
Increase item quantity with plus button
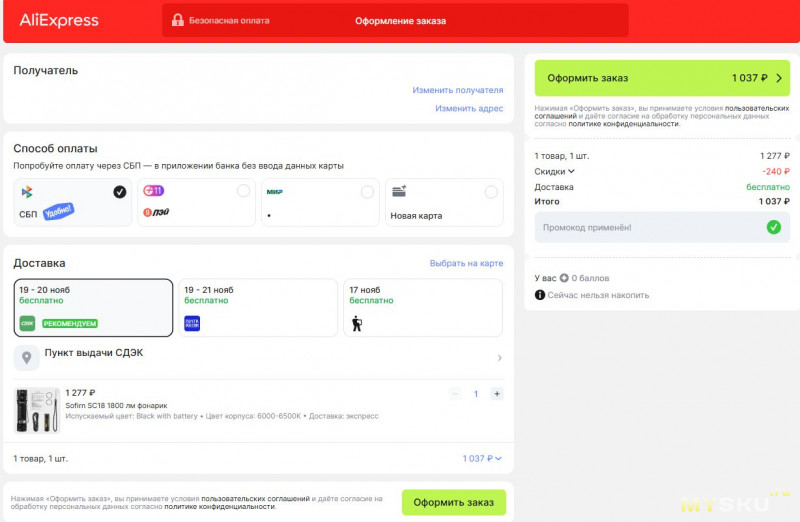[496, 394]
